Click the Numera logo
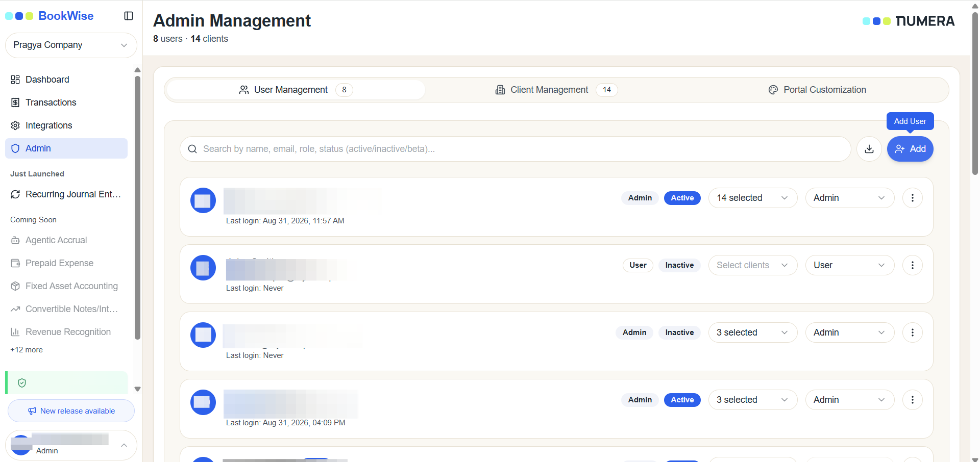The width and height of the screenshot is (980, 462). click(x=909, y=21)
